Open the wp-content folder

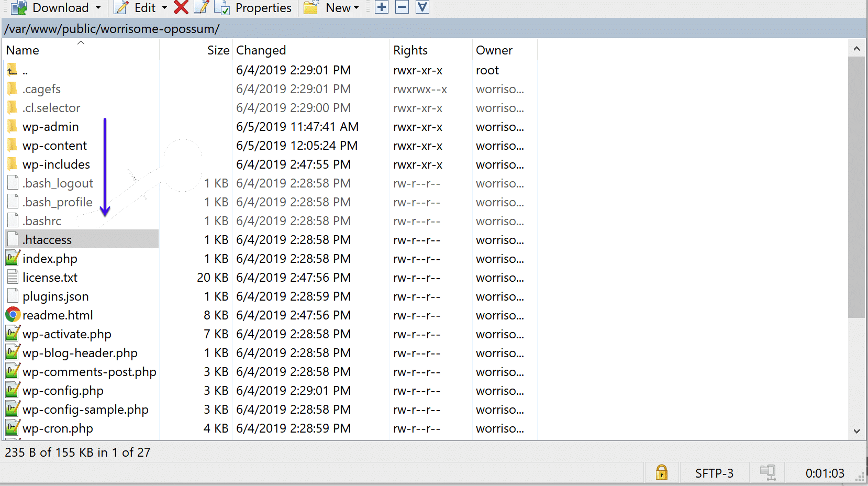(x=54, y=145)
